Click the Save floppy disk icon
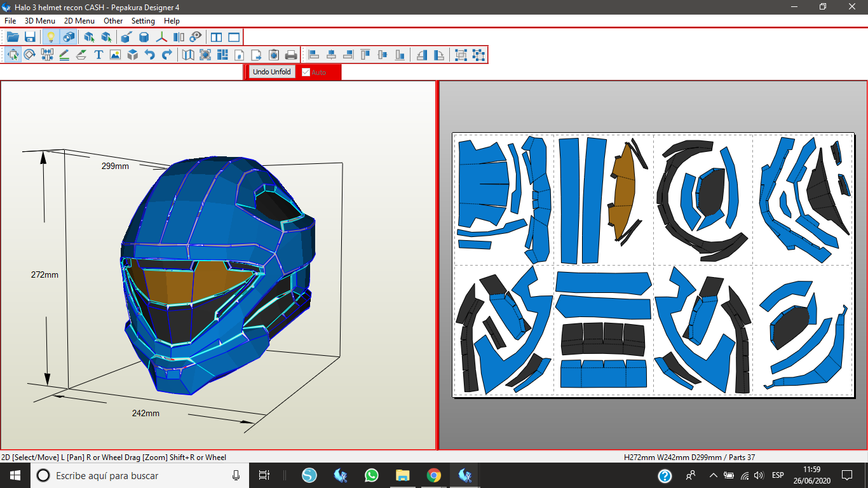Screen dimensions: 868x488 pyautogui.click(x=30, y=37)
